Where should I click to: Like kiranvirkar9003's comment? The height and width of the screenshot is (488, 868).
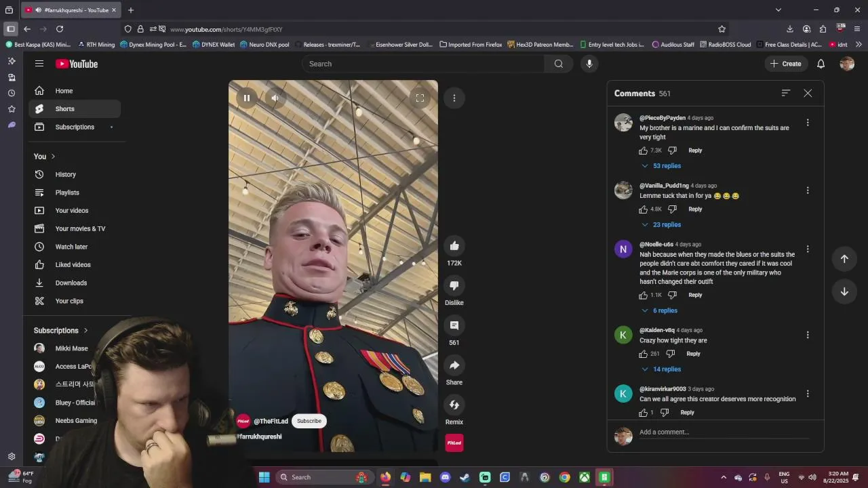click(x=644, y=413)
